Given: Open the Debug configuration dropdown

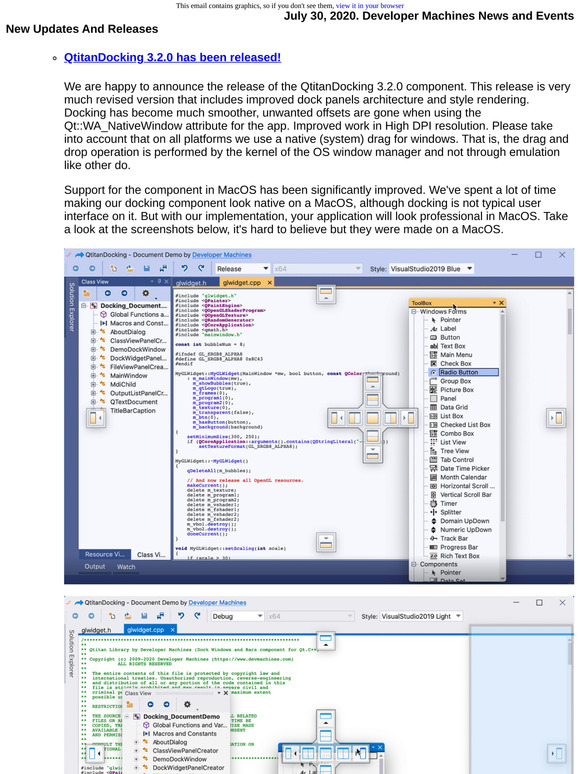Looking at the screenshot, I should (237, 617).
